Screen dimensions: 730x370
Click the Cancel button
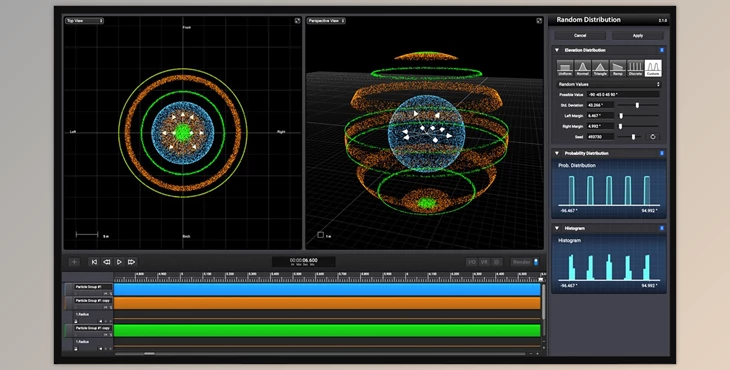(x=580, y=35)
